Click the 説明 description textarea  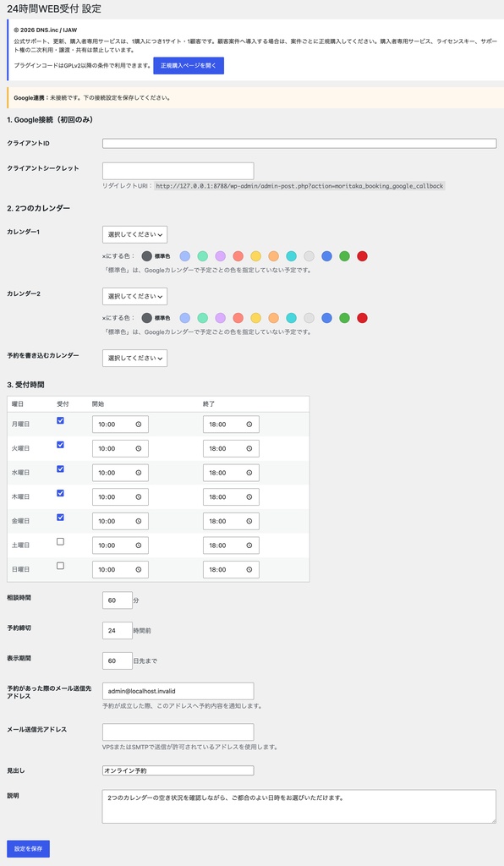pyautogui.click(x=299, y=806)
